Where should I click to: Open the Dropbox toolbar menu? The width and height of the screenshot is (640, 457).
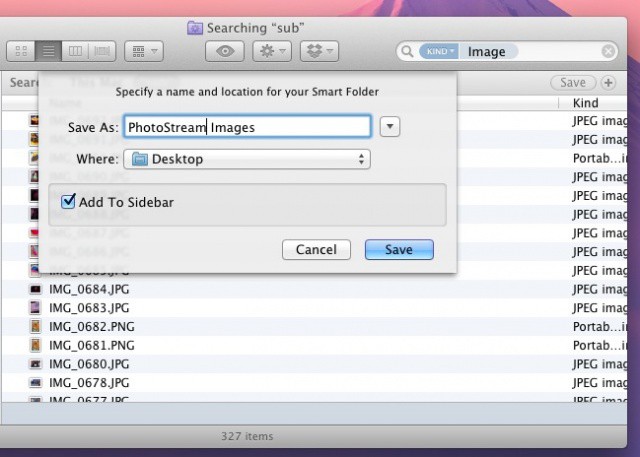tap(318, 51)
